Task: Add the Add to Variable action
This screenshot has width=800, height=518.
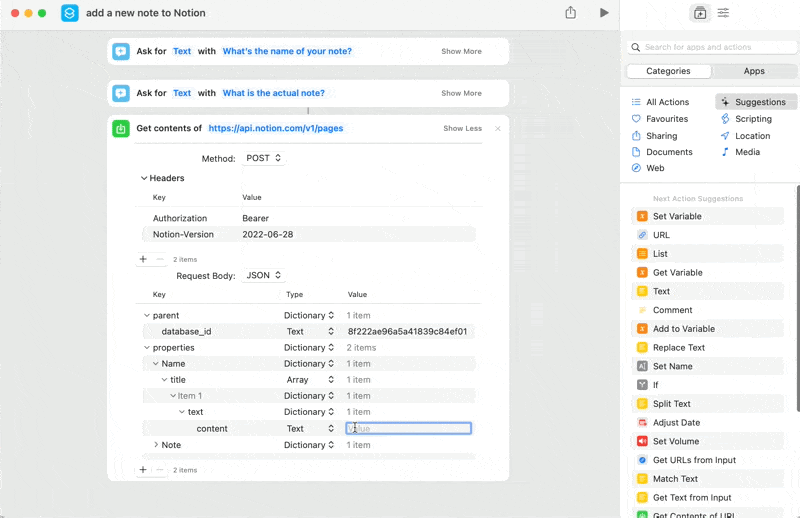Action: (708, 329)
